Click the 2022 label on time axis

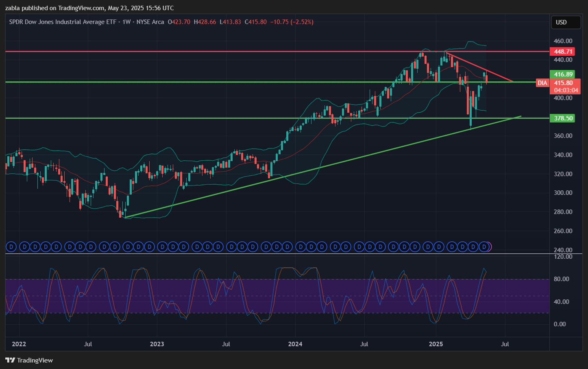tap(19, 344)
